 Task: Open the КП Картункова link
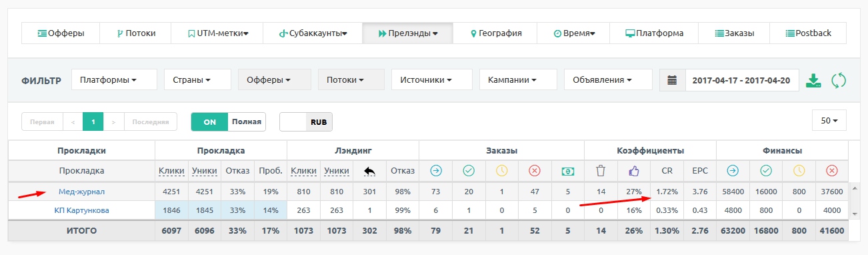point(81,210)
